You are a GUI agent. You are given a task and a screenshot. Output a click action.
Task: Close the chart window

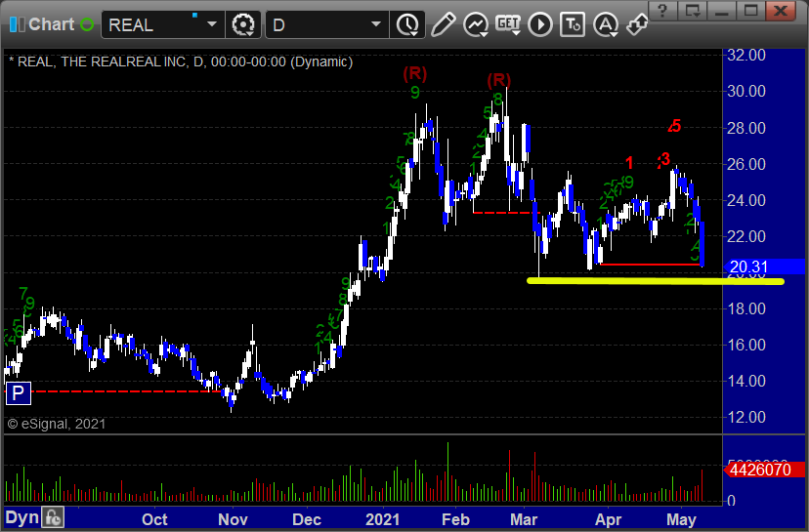[x=780, y=11]
